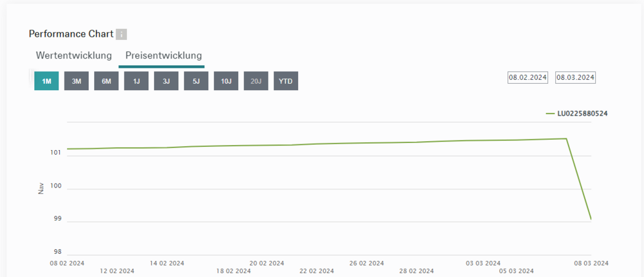644x277 pixels.
Task: Click the 26 02 2024 axis date
Action: click(366, 263)
